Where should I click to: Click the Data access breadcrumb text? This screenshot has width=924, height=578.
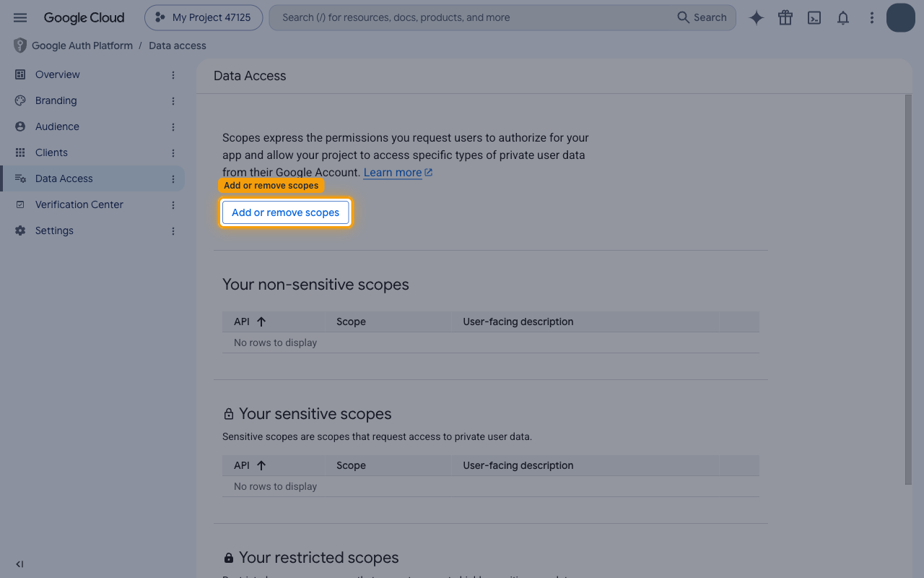tap(178, 46)
